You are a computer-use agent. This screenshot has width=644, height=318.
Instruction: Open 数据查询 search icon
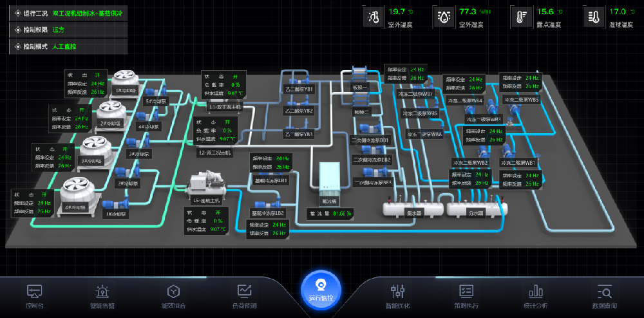click(x=603, y=292)
